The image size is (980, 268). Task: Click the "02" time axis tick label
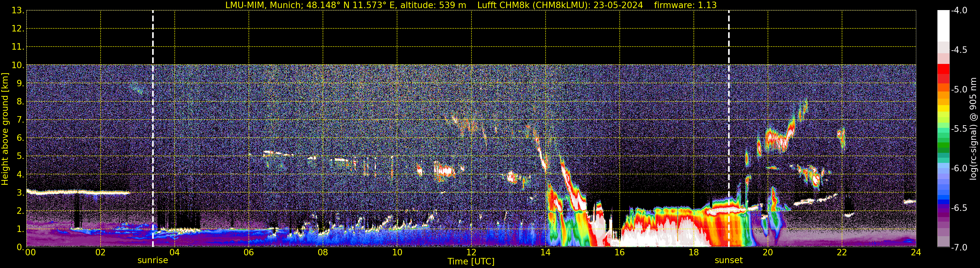tap(100, 252)
